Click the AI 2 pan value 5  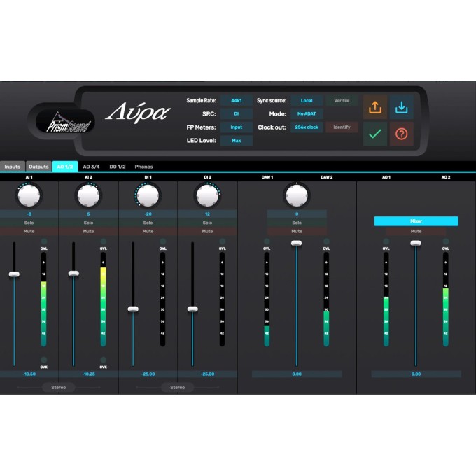(88, 213)
